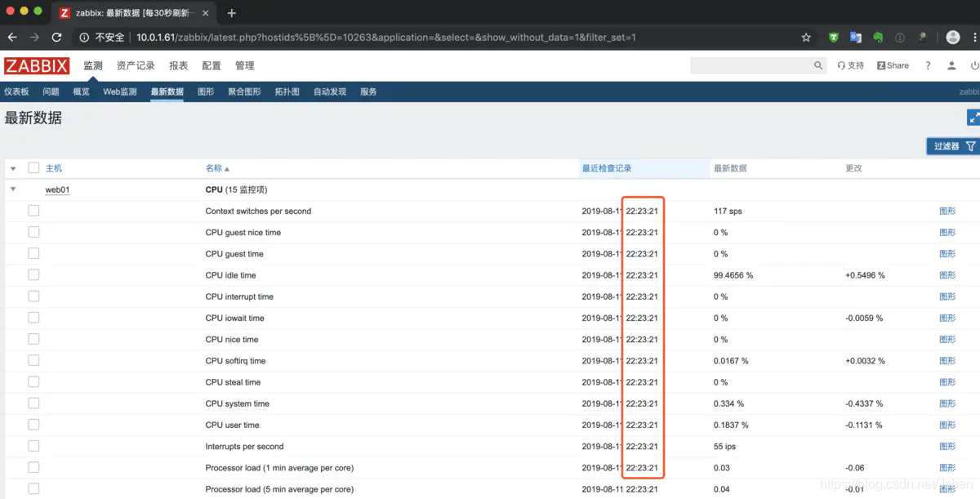This screenshot has width=980, height=499.
Task: Sort by 最近检查记录 column header
Action: coord(607,168)
